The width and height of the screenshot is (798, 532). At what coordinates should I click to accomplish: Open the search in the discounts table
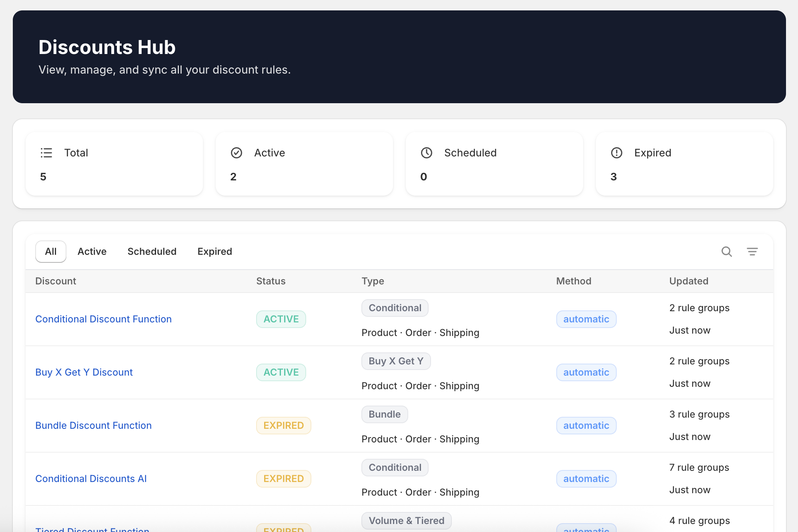(x=726, y=252)
